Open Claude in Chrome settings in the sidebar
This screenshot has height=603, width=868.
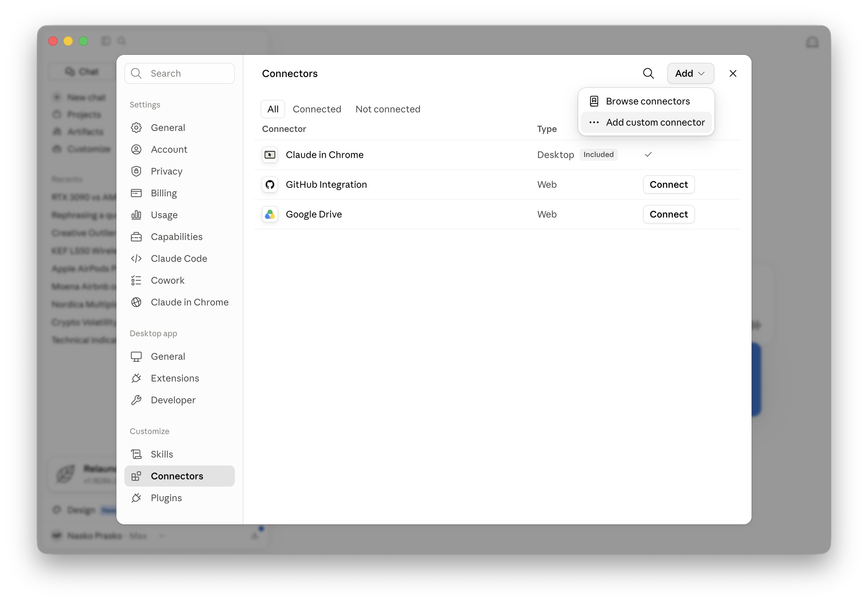[179, 302]
